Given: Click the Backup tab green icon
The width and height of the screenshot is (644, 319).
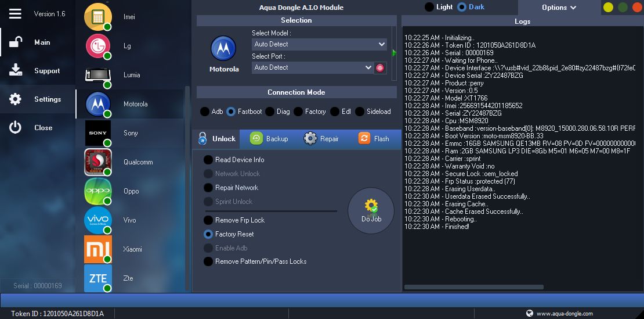Looking at the screenshot, I should click(x=256, y=138).
